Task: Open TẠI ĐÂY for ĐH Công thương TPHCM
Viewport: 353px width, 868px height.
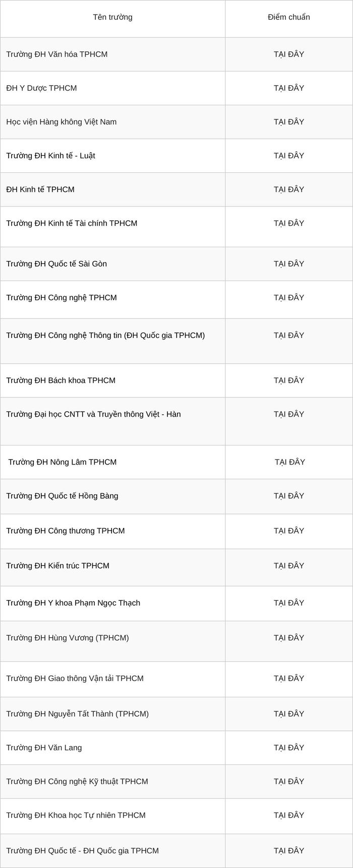Action: [x=289, y=530]
